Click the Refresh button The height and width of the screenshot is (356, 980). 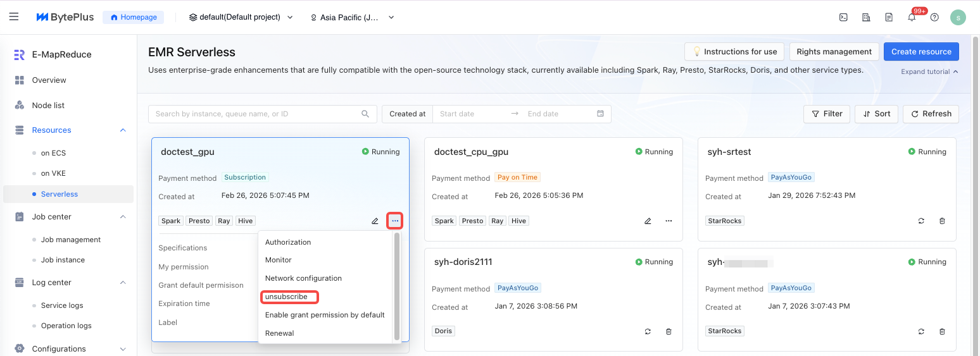[x=931, y=114]
